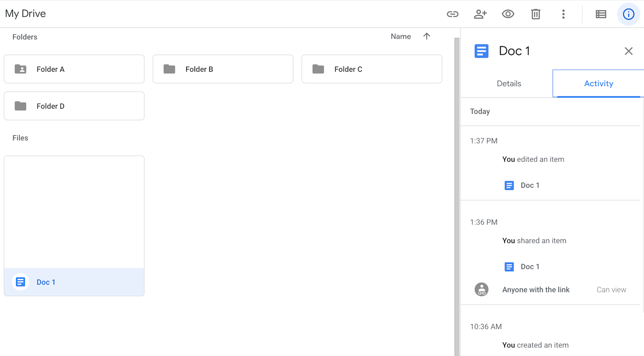Remove Doc 1 with the trash icon
The height and width of the screenshot is (356, 644).
tap(535, 14)
